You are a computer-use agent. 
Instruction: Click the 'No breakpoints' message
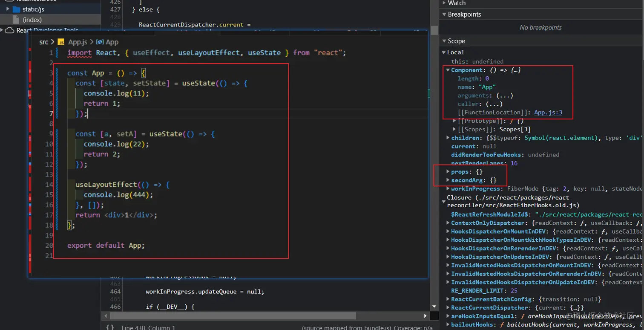540,27
